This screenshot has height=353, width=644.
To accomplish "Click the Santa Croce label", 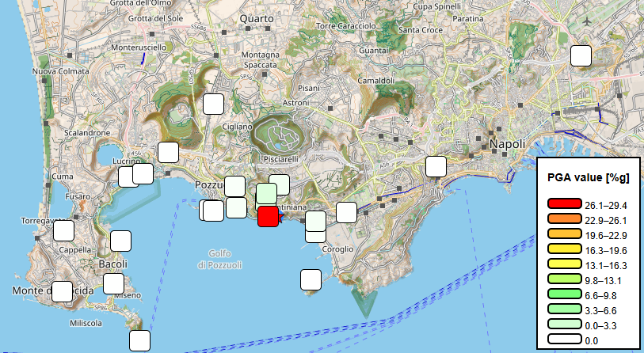I will (421, 30).
